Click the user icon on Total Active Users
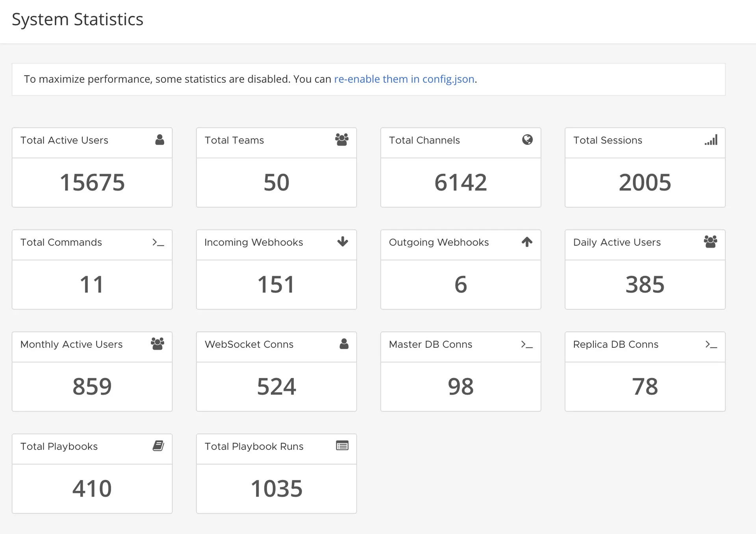The width and height of the screenshot is (756, 534). coord(159,139)
